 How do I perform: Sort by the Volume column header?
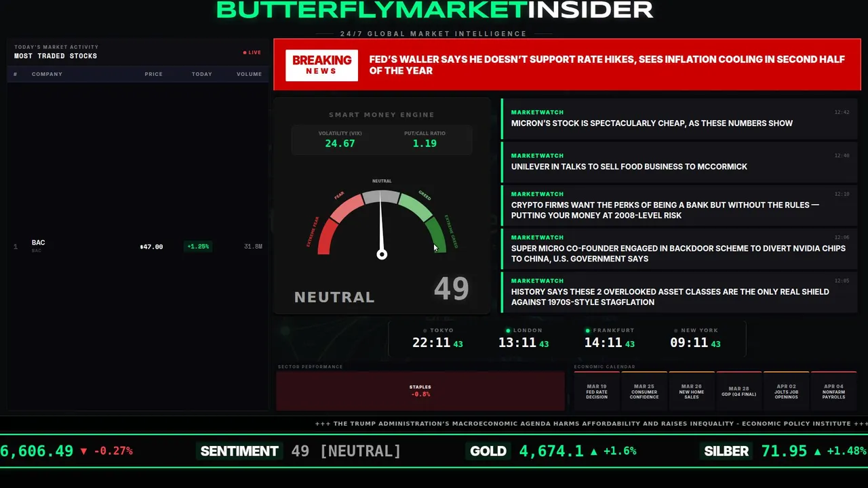[x=249, y=74]
